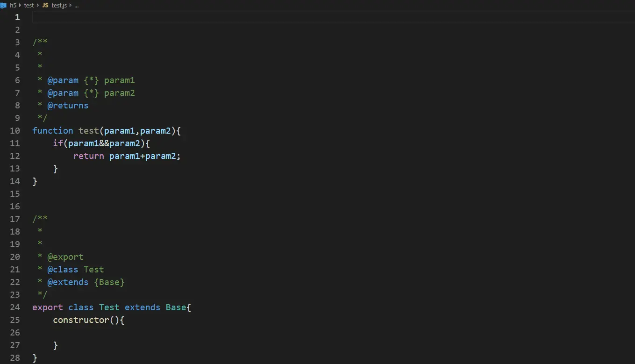Expand the breadcrumb arrow after test.js

(71, 6)
